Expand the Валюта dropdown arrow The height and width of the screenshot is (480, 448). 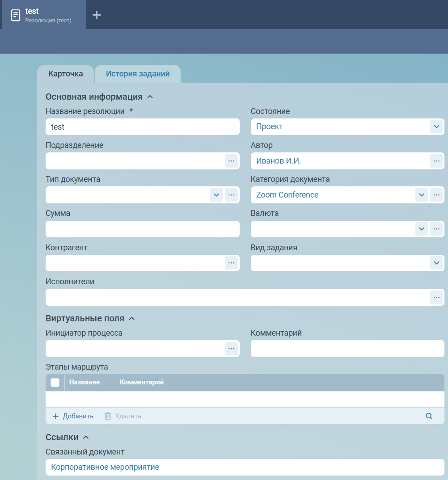tap(422, 229)
